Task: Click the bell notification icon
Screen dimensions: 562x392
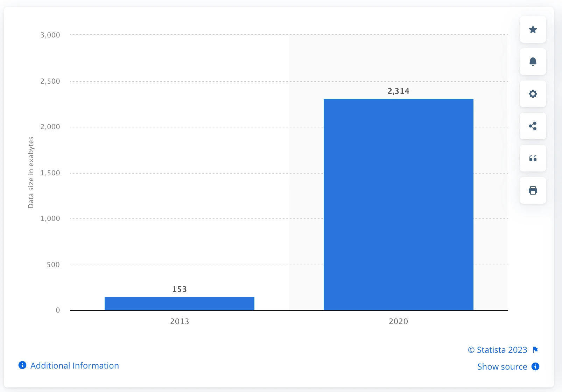Action: (x=533, y=62)
